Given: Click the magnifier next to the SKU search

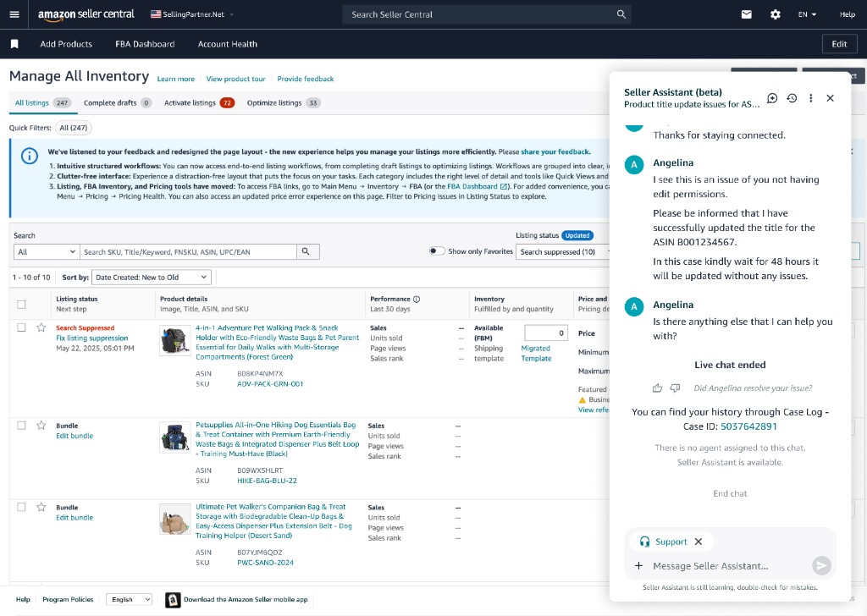Looking at the screenshot, I should (x=306, y=251).
